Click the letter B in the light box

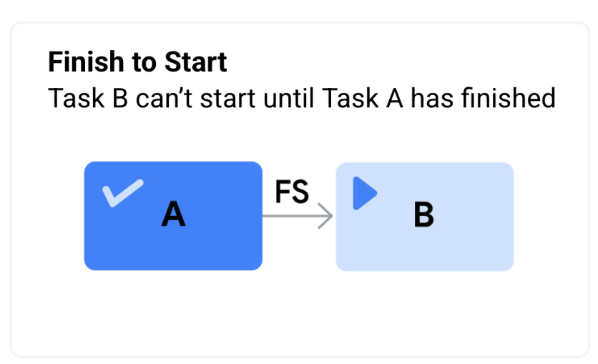tap(423, 215)
